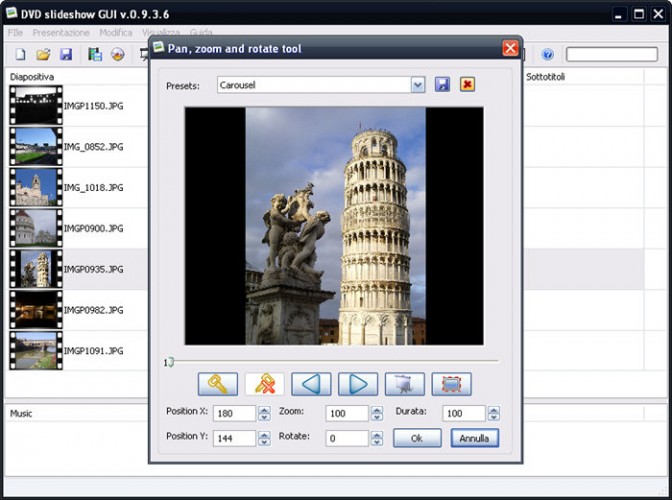This screenshot has width=672, height=500.
Task: Click the Pisa tower preview image
Action: 334,226
